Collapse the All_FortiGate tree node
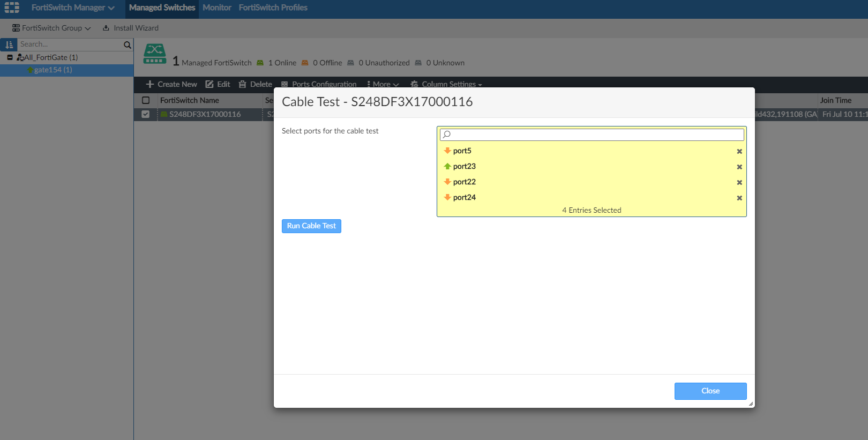This screenshot has width=868, height=440. pyautogui.click(x=10, y=57)
